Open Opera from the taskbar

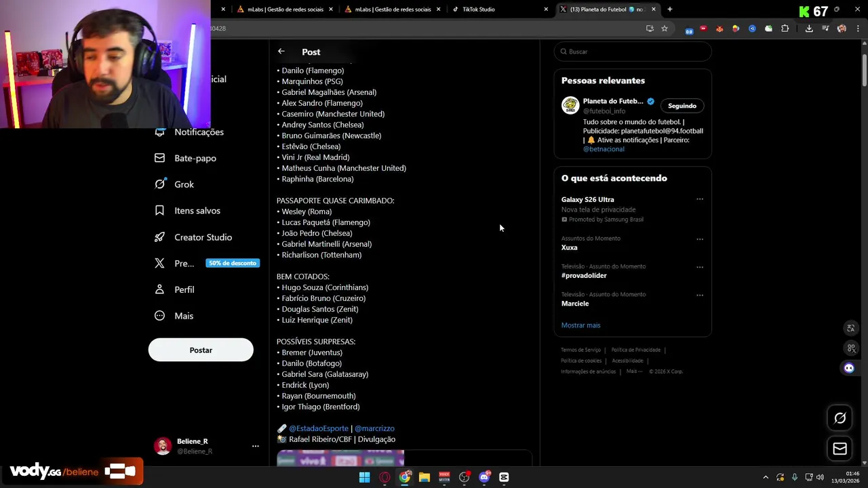tap(384, 477)
